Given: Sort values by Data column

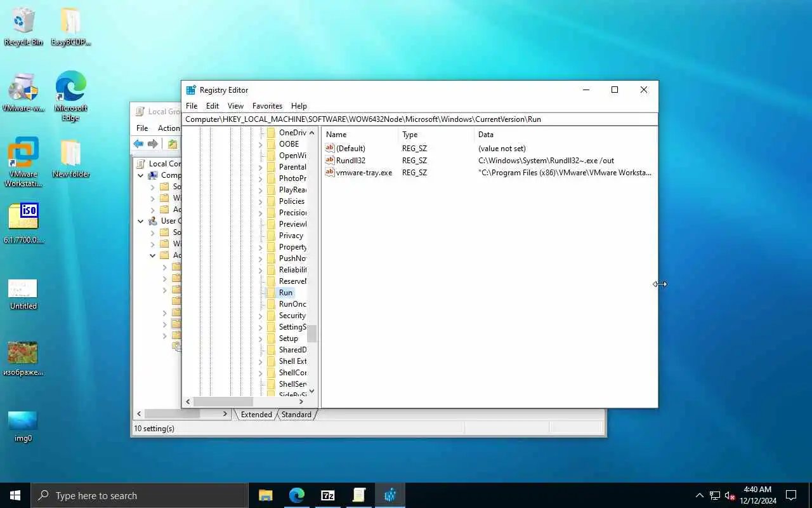Looking at the screenshot, I should pos(566,135).
